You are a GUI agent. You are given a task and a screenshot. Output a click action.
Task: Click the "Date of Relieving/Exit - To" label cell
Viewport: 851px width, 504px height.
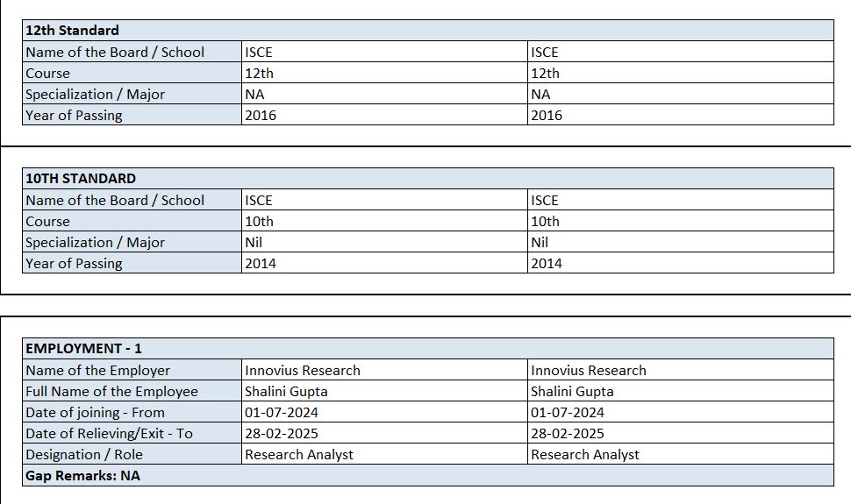[109, 434]
